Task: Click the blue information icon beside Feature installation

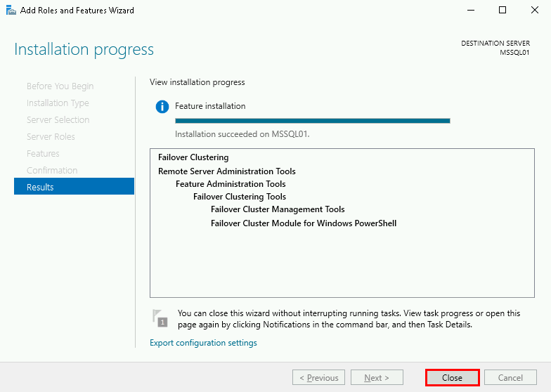Action: click(x=162, y=107)
